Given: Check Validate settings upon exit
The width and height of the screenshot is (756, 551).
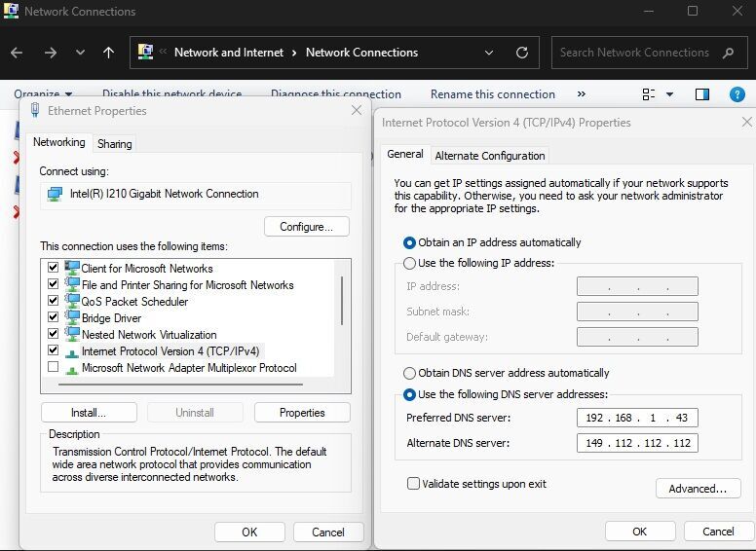Looking at the screenshot, I should [414, 484].
